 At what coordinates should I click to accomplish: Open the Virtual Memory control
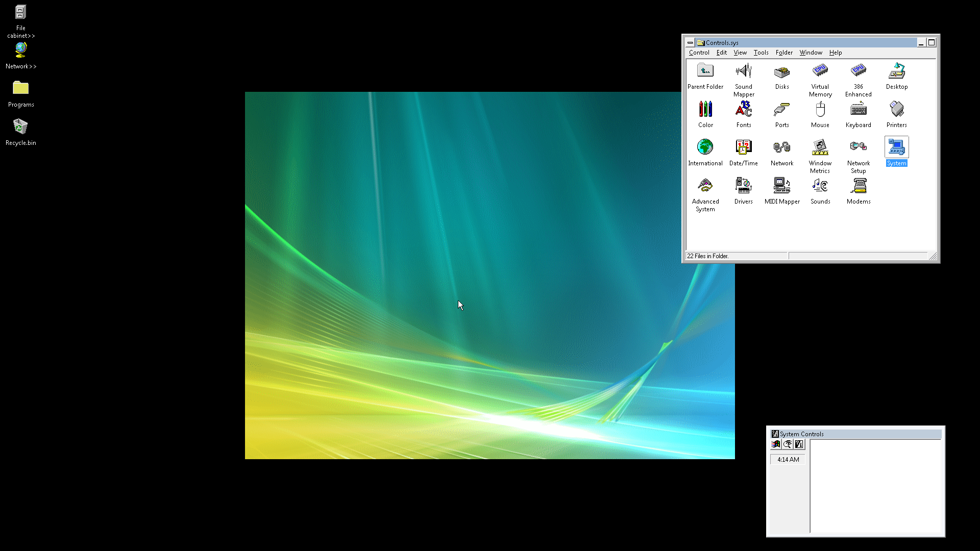point(820,70)
